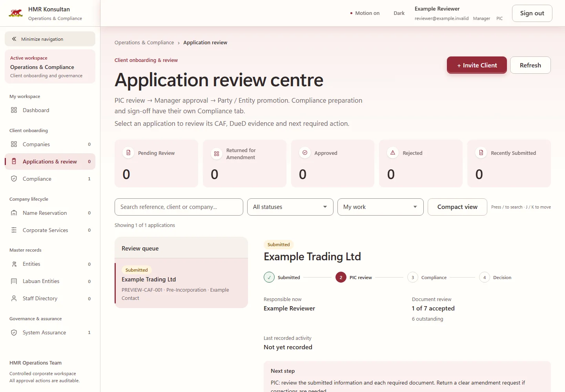565x392 pixels.
Task: Select Applications & review sidebar item
Action: coord(50,162)
